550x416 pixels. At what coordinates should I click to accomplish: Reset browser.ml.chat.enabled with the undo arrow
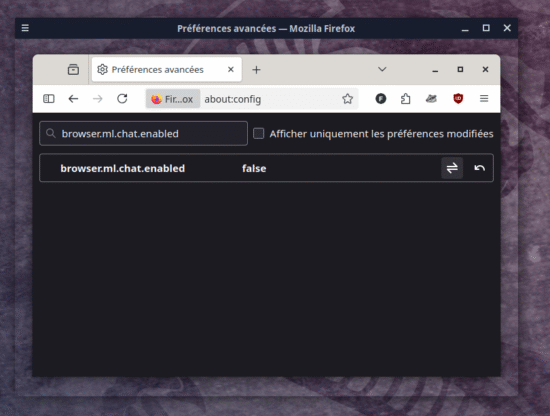tap(479, 168)
